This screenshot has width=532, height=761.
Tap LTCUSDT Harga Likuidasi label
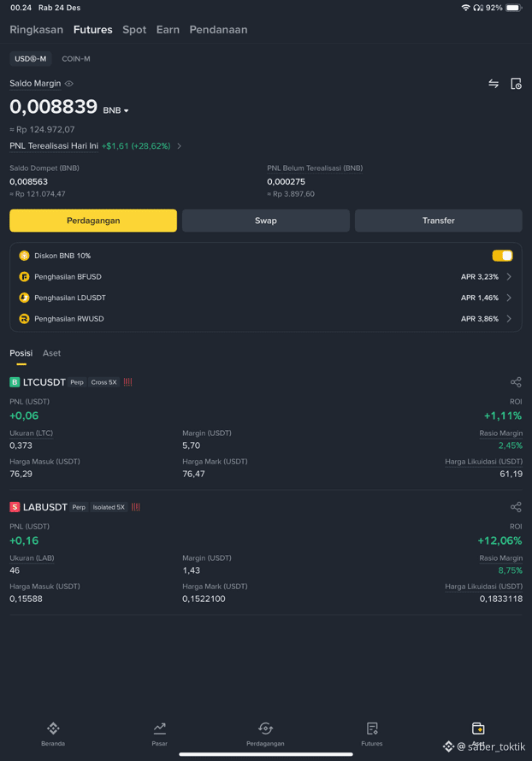(x=484, y=462)
